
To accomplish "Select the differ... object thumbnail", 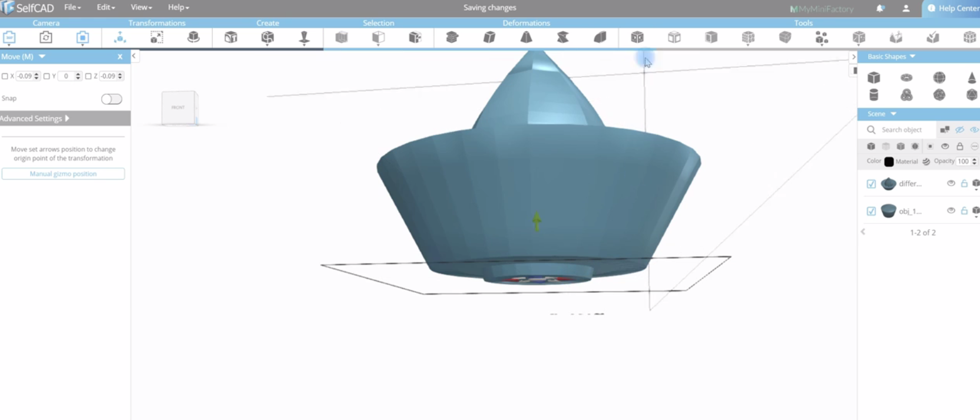I will (888, 184).
